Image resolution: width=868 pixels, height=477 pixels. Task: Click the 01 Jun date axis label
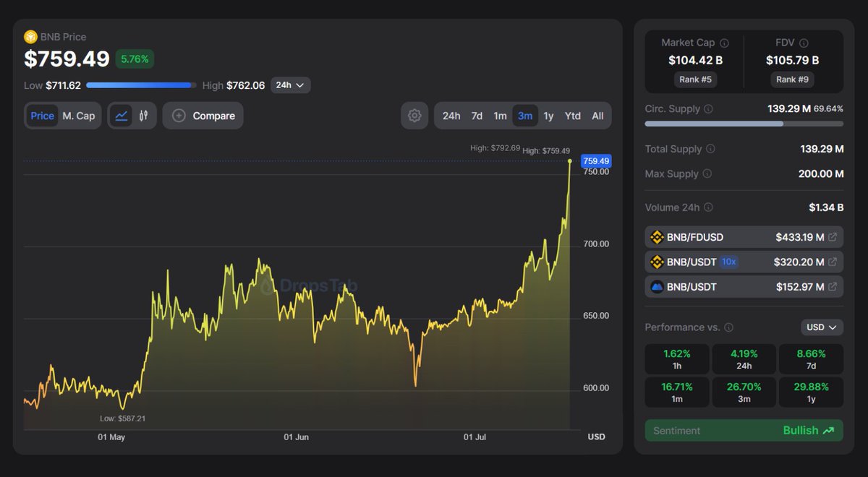[297, 437]
